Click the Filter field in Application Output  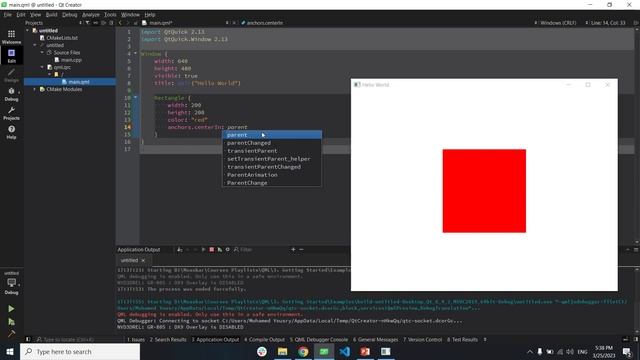(261, 249)
